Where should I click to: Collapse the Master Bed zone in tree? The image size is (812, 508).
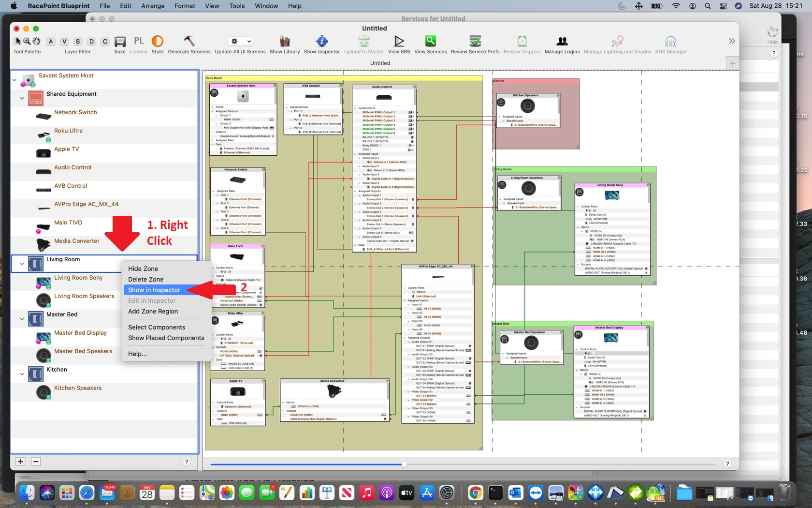22,319
